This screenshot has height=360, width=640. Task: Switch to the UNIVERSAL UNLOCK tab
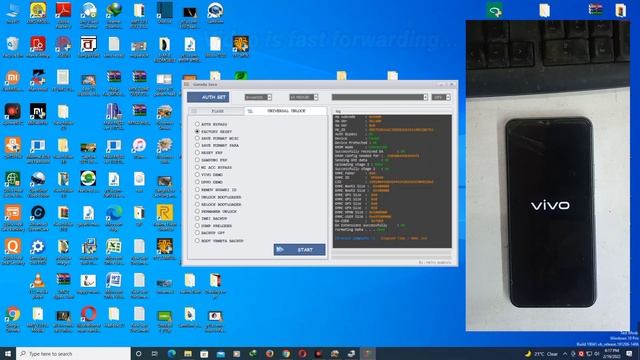(x=286, y=111)
